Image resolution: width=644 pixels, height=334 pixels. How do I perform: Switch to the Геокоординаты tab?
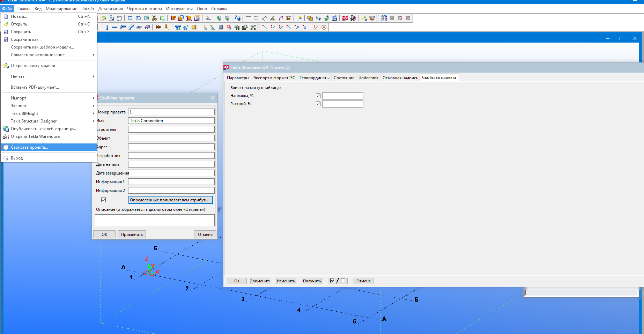tap(314, 78)
